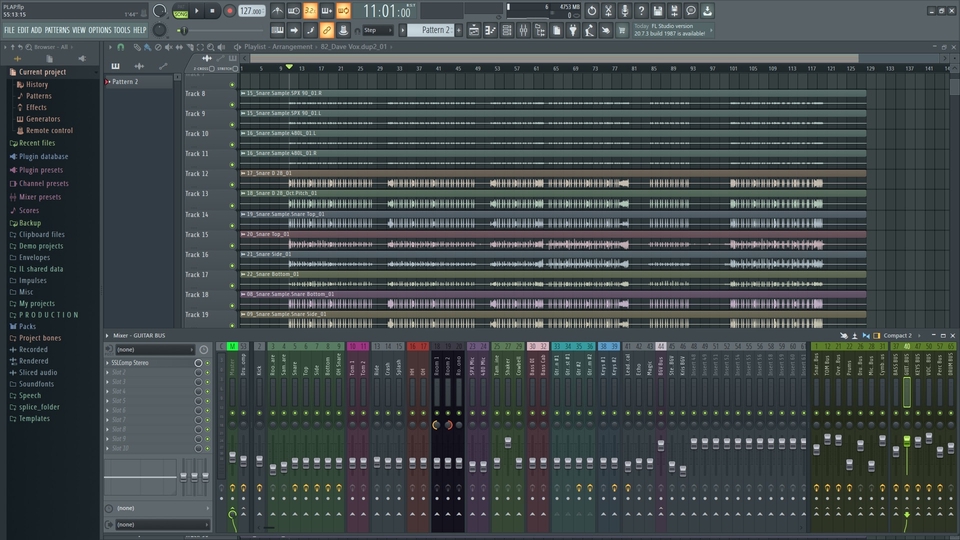Open the project info speech bubble icon
The width and height of the screenshot is (960, 540).
[691, 10]
